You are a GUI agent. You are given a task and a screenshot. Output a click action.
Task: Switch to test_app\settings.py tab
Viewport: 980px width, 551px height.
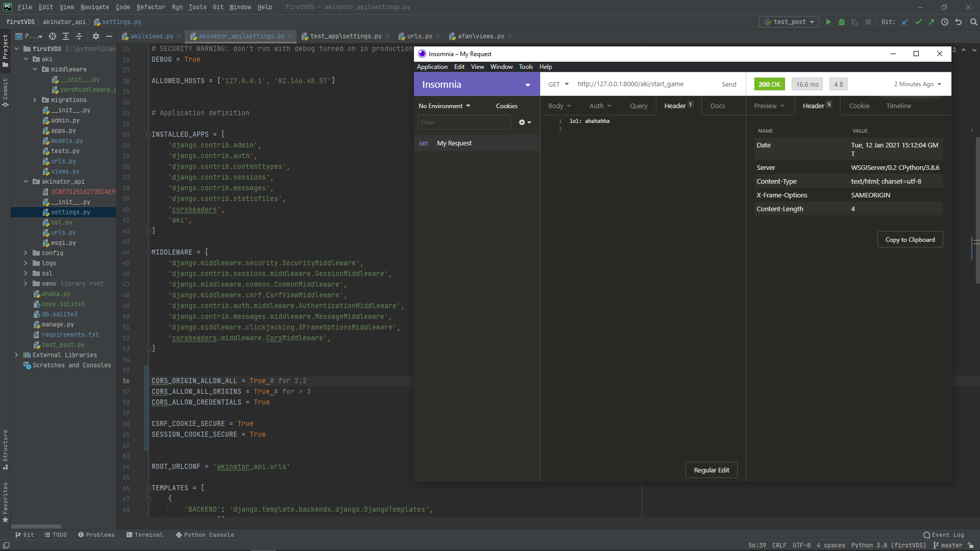345,36
